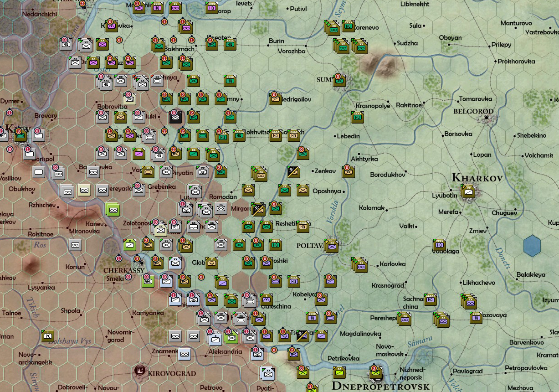Click the black enemy unit counter near Priluki
Viewport: 559px width, 392px height.
175,117
